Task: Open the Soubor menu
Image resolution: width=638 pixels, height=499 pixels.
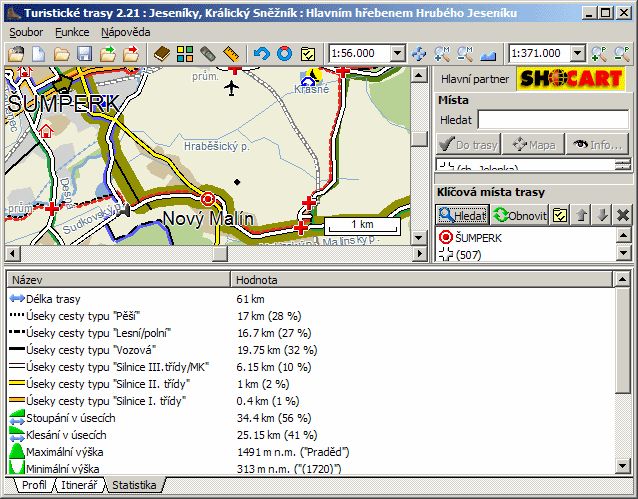Action: (x=25, y=32)
